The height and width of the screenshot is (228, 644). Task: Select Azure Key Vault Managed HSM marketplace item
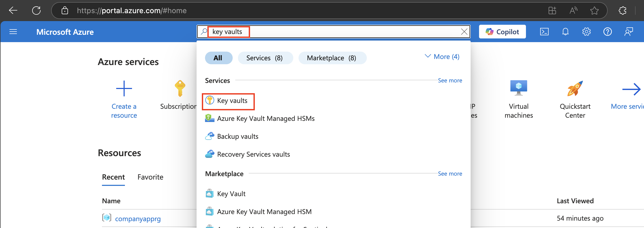tap(258, 212)
